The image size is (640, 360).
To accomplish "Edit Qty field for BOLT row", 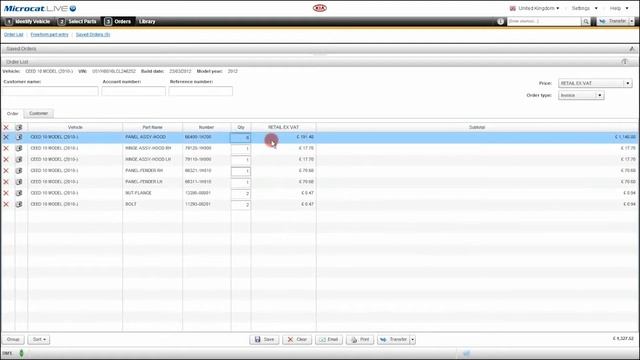I will (x=241, y=204).
